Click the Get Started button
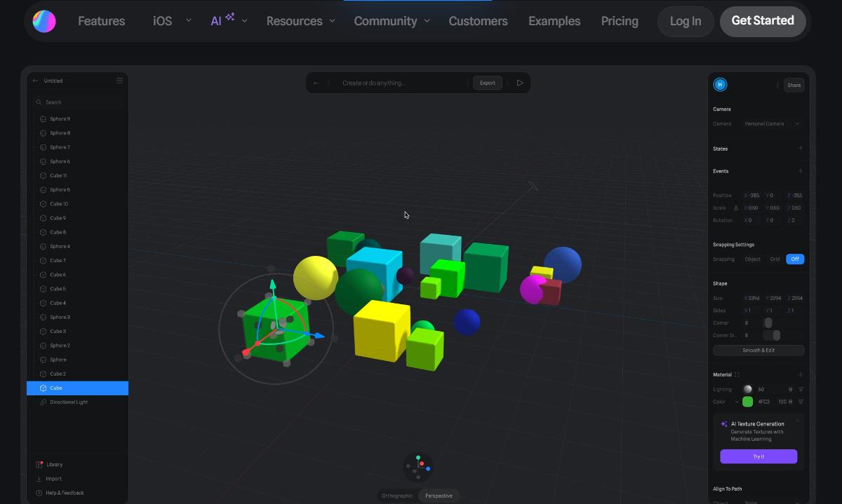The width and height of the screenshot is (842, 504). pos(763,21)
